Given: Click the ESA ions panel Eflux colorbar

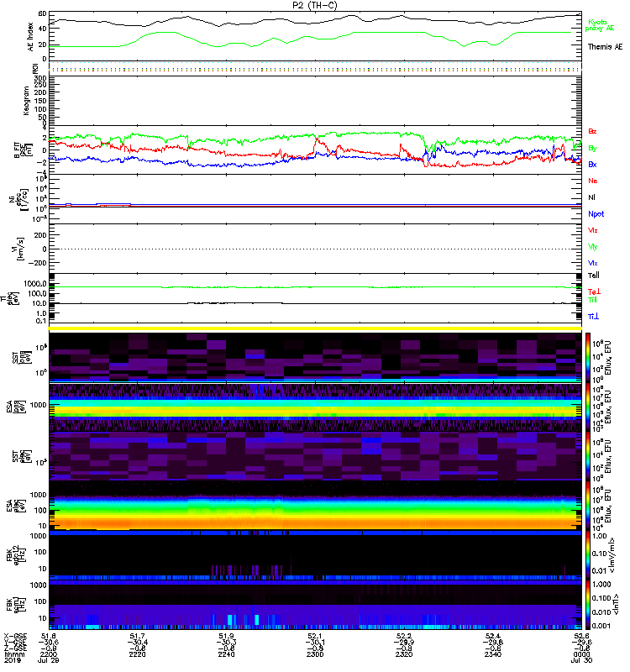Looking at the screenshot, I should tap(588, 407).
